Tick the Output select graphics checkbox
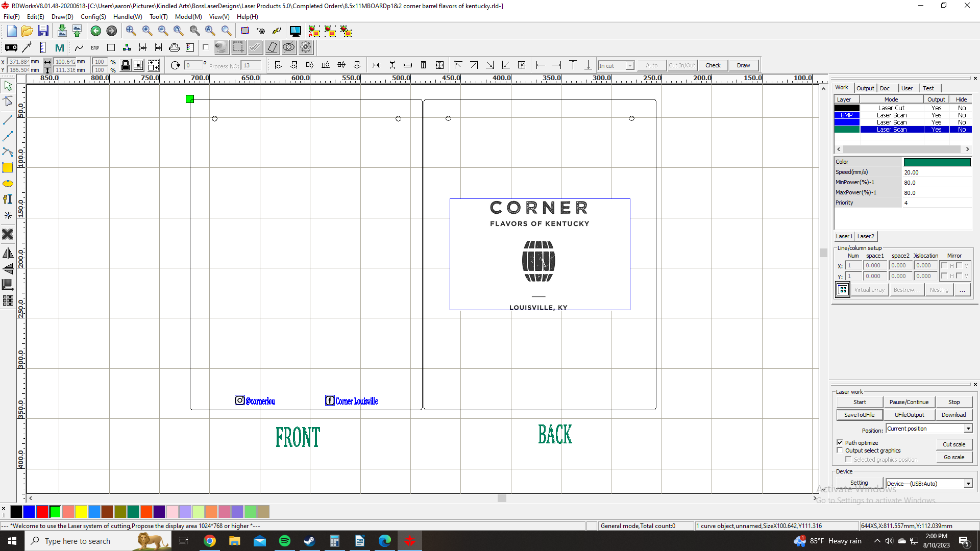This screenshot has width=980, height=551. coord(840,450)
